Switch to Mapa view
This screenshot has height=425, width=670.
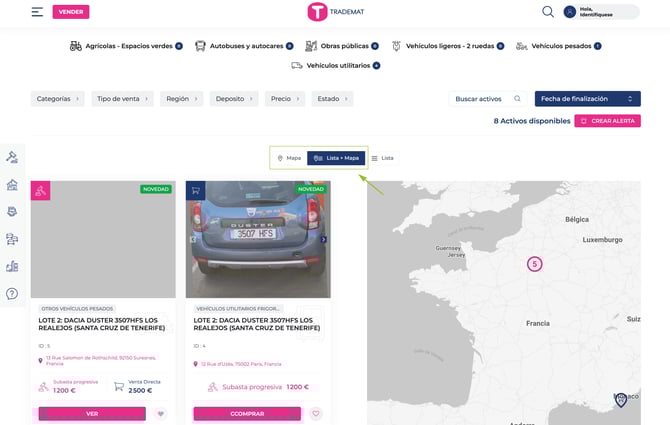[289, 158]
